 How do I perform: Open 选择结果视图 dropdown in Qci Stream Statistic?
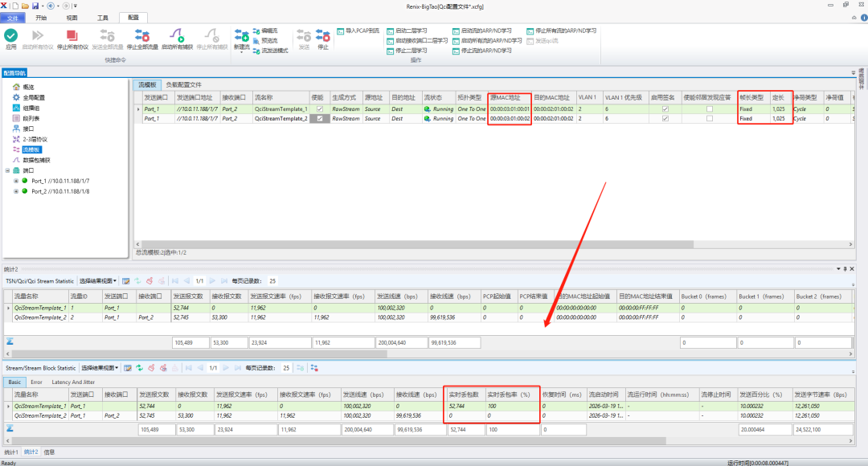point(98,281)
